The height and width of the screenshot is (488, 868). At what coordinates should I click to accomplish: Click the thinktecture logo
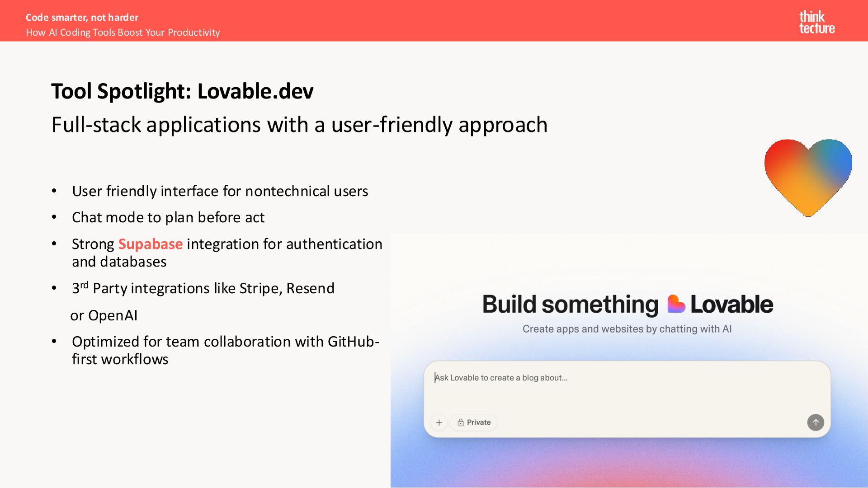(816, 22)
